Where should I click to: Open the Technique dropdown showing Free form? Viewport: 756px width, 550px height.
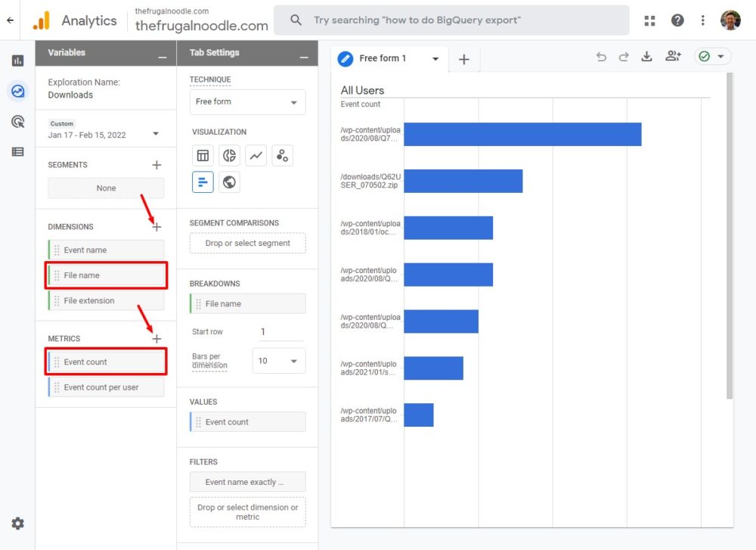tap(247, 101)
